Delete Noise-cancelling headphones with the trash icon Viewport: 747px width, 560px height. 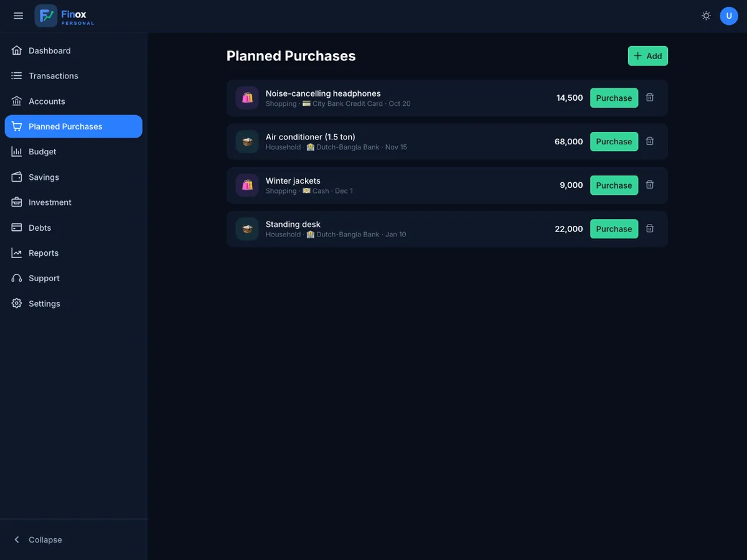coord(650,97)
